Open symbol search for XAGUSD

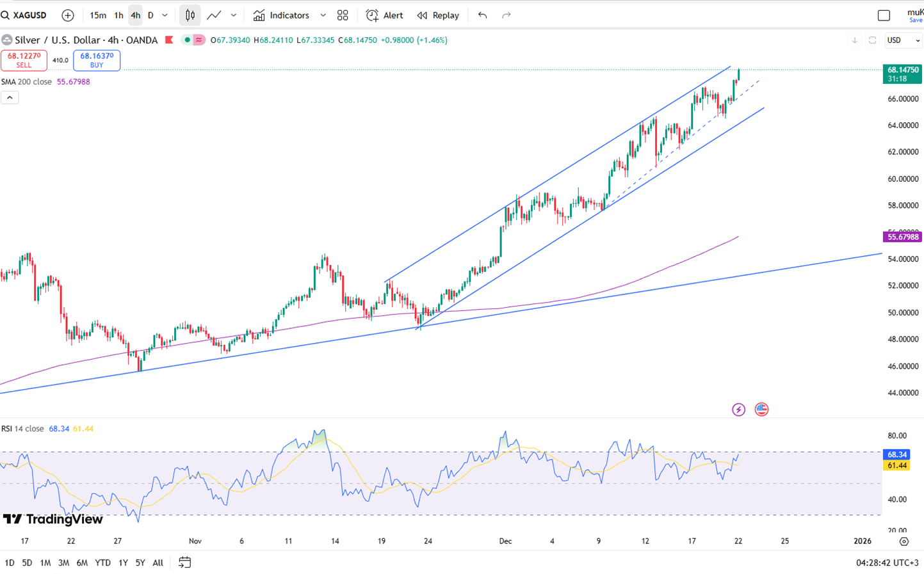click(26, 15)
